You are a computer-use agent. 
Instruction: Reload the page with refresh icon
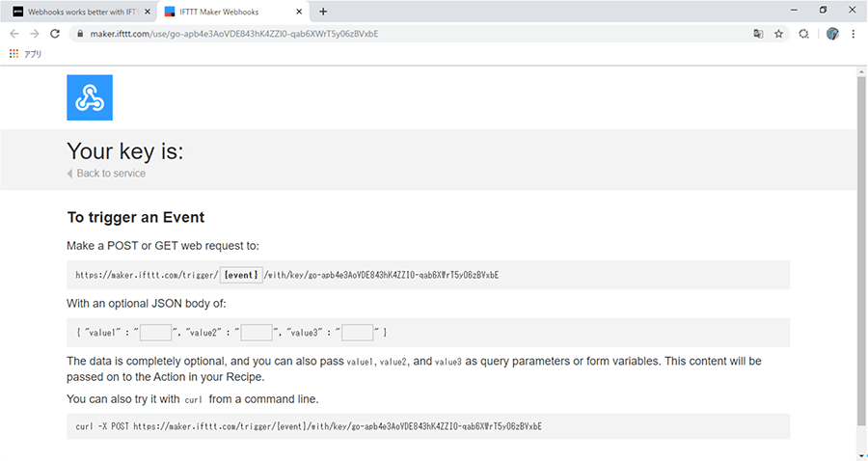click(x=55, y=34)
